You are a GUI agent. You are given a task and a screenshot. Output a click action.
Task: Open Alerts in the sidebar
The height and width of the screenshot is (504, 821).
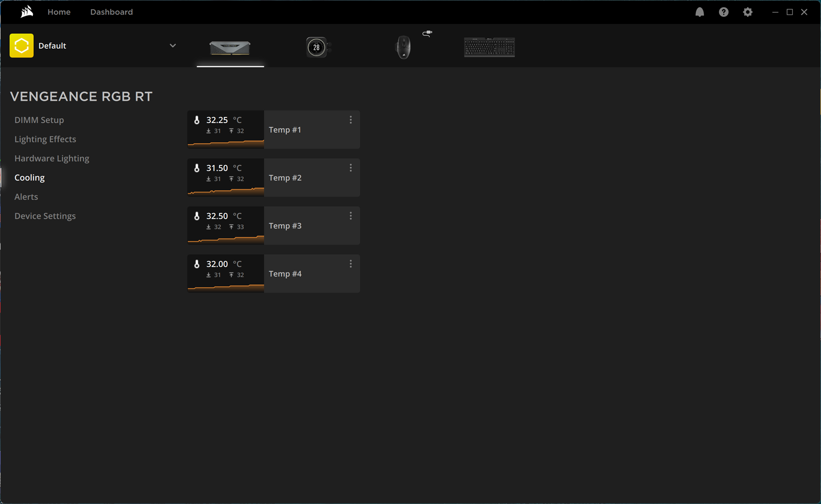tap(26, 197)
